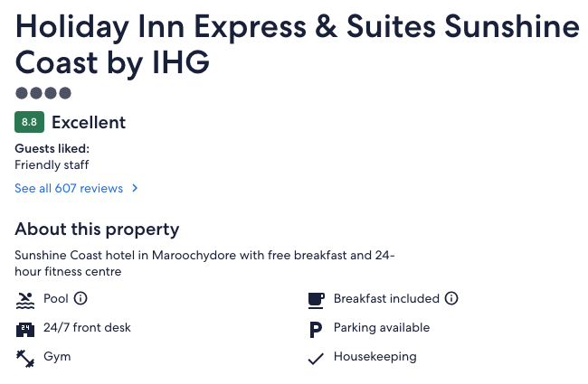
Task: Click the Housekeeping checkmark icon
Action: [x=315, y=358]
